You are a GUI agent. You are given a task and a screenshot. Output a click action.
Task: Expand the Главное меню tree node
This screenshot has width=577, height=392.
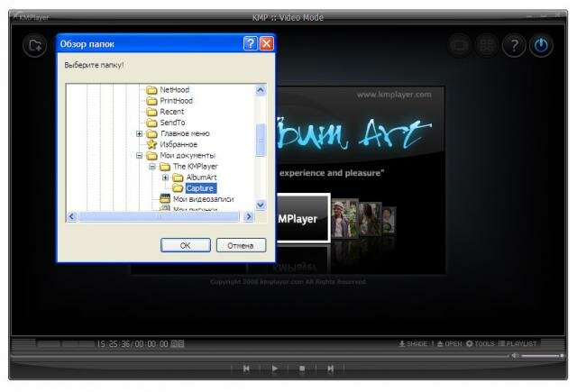click(x=139, y=133)
